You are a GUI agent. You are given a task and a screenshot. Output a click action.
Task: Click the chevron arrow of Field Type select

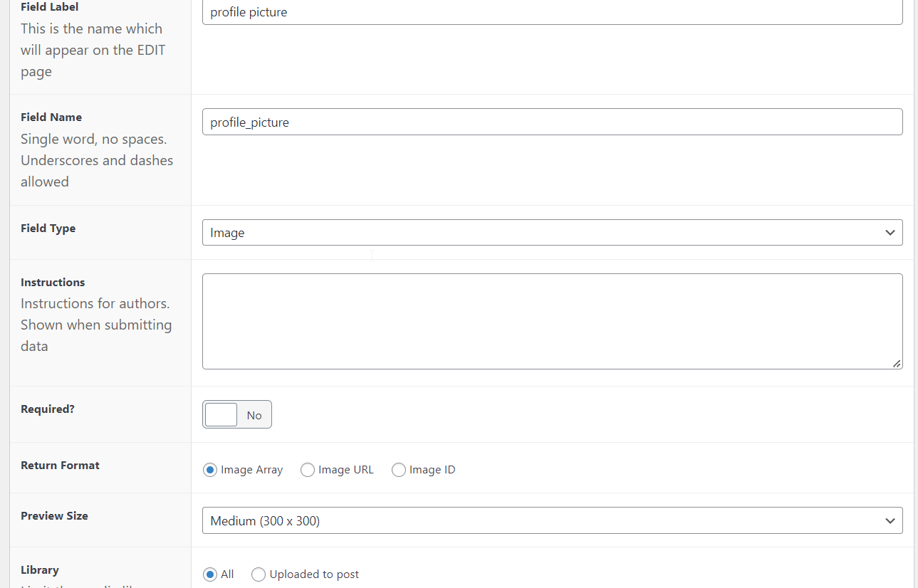coord(890,233)
